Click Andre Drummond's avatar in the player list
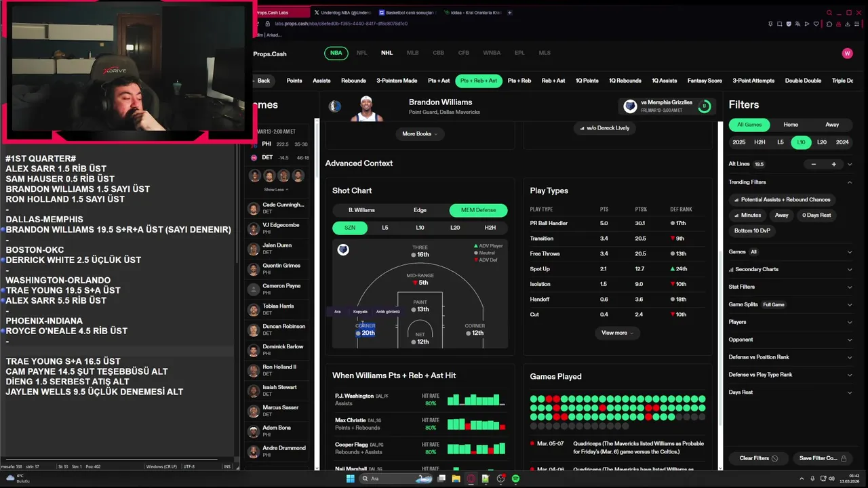 [254, 451]
